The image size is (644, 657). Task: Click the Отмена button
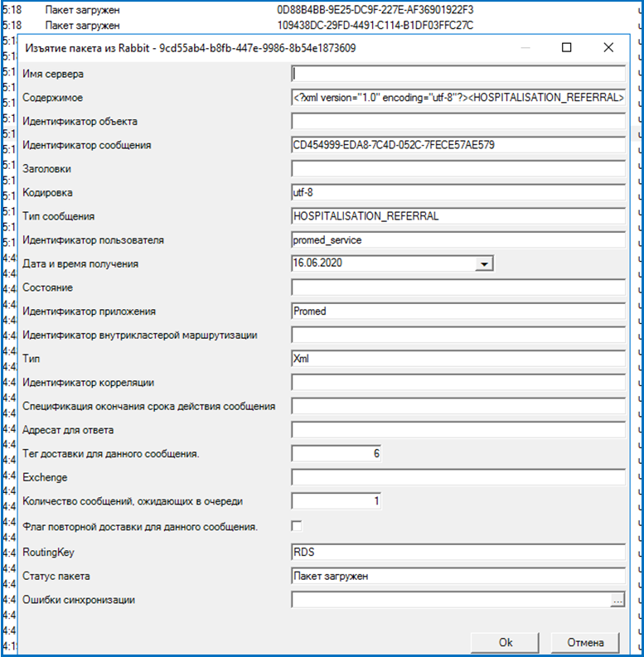[585, 642]
